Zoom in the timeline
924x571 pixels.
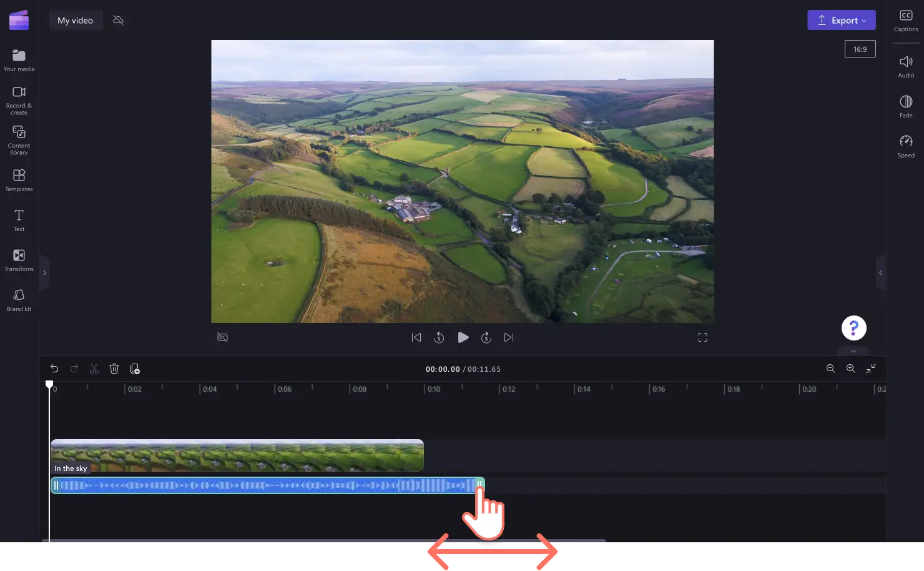point(850,369)
